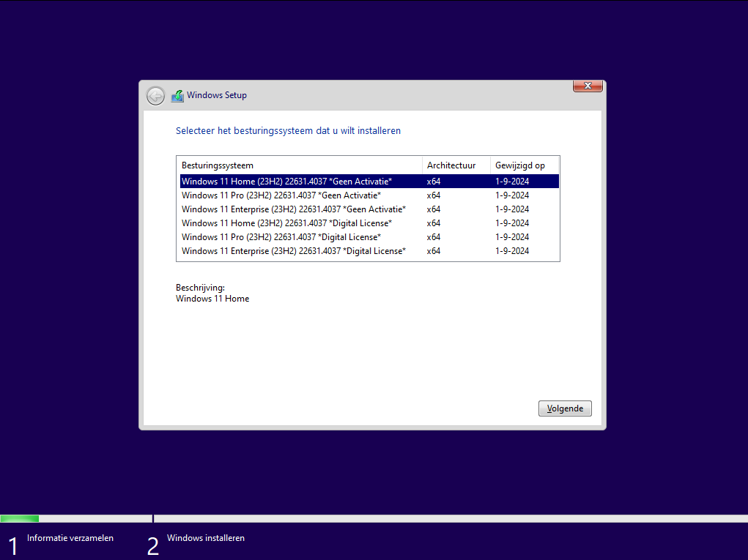
Task: Select Windows 11 Enterprise *Geen Activatie* row
Action: 369,209
